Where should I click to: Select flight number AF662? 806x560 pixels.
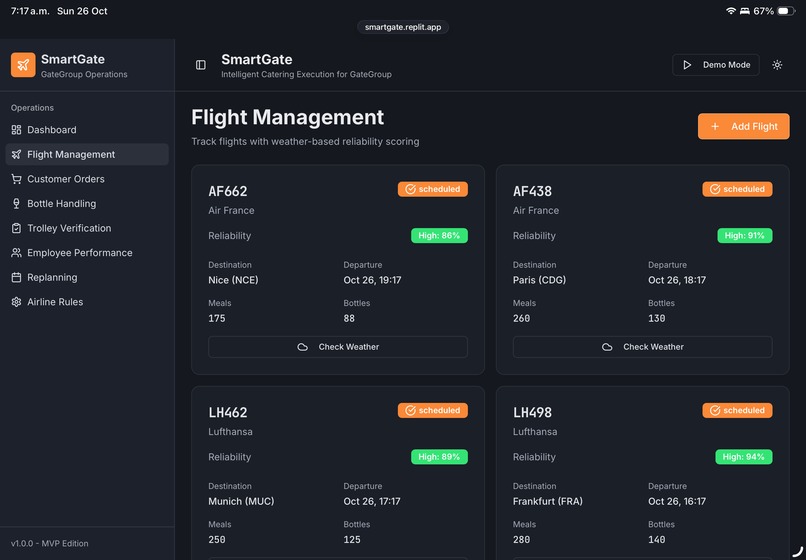point(228,191)
